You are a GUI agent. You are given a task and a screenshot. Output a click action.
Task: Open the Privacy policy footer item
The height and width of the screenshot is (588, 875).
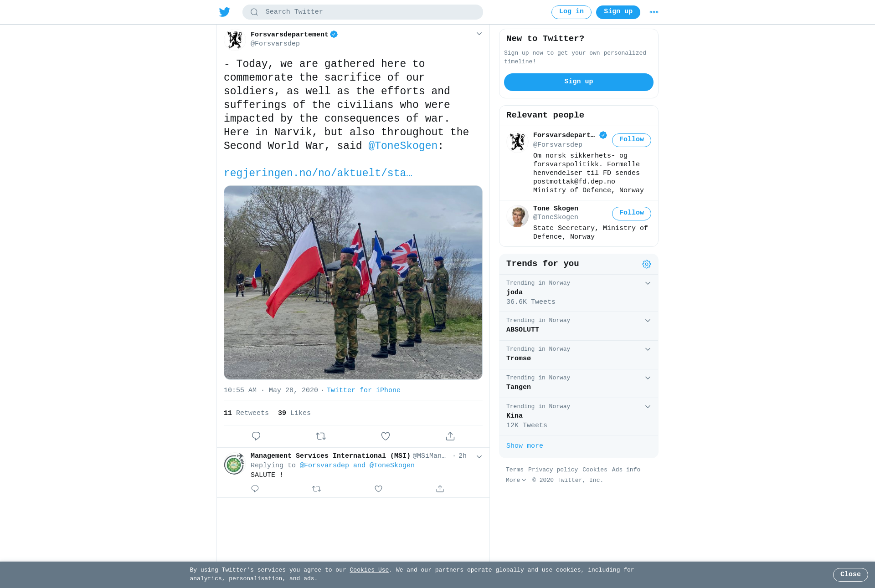(553, 470)
